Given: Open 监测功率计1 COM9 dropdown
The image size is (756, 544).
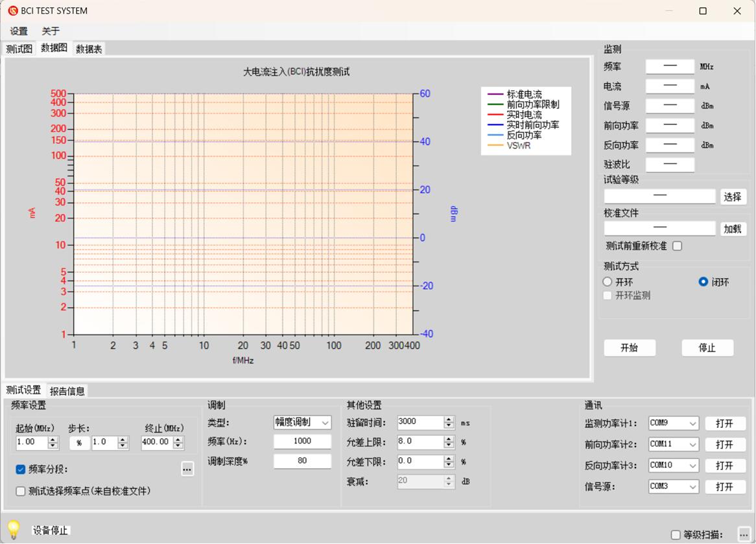Looking at the screenshot, I should (x=674, y=423).
